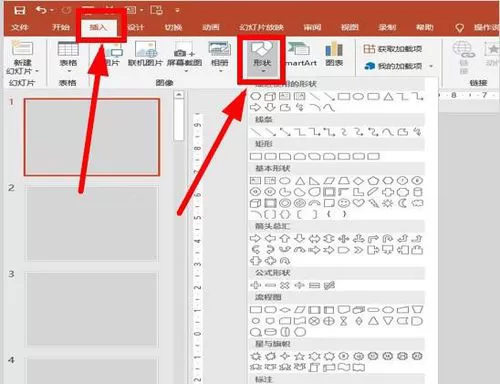Pick the right arrow in 箭头总汇 section
The width and height of the screenshot is (500, 384).
tap(255, 239)
